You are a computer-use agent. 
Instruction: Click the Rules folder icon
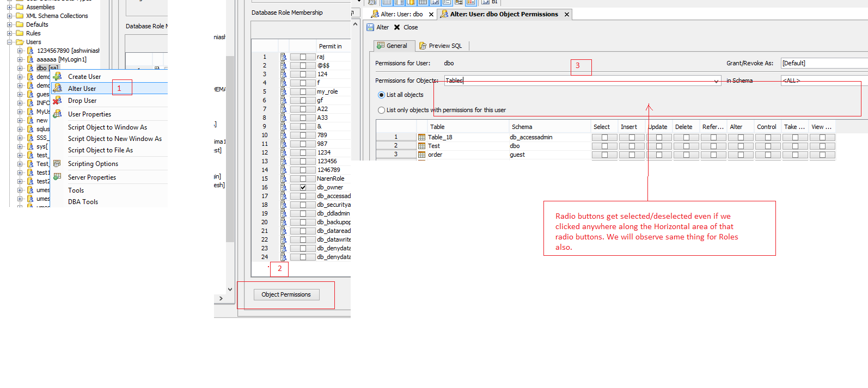pos(20,33)
